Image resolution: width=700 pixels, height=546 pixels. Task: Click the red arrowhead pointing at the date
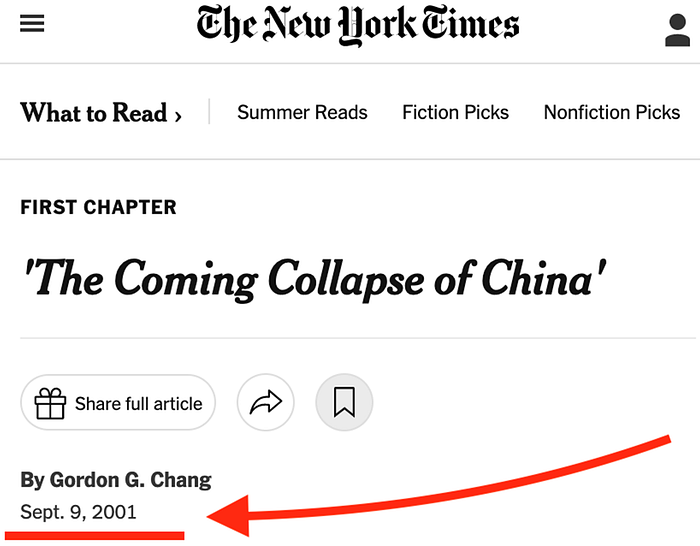pos(229,516)
